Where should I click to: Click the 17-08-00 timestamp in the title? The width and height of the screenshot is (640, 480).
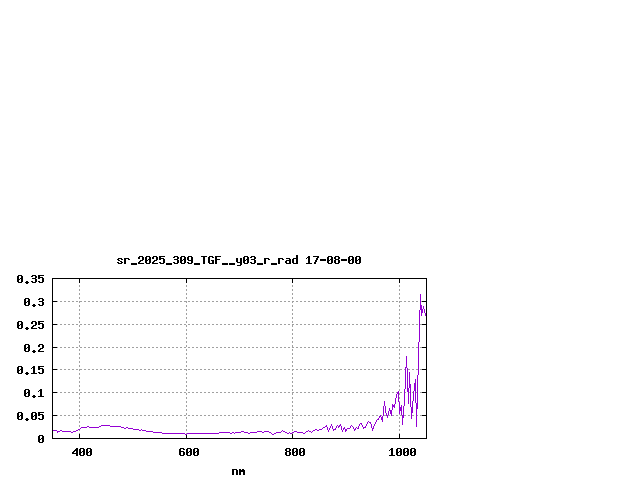333,260
